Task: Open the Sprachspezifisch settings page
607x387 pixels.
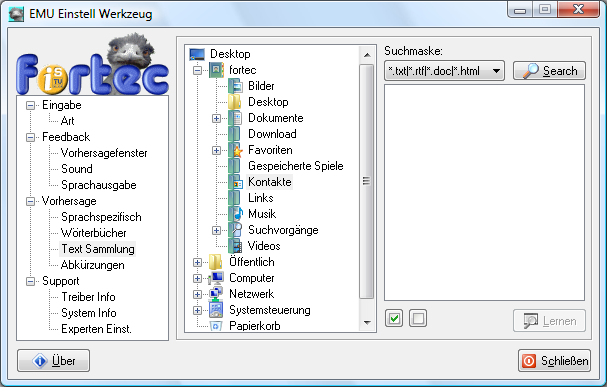Action: pos(101,217)
